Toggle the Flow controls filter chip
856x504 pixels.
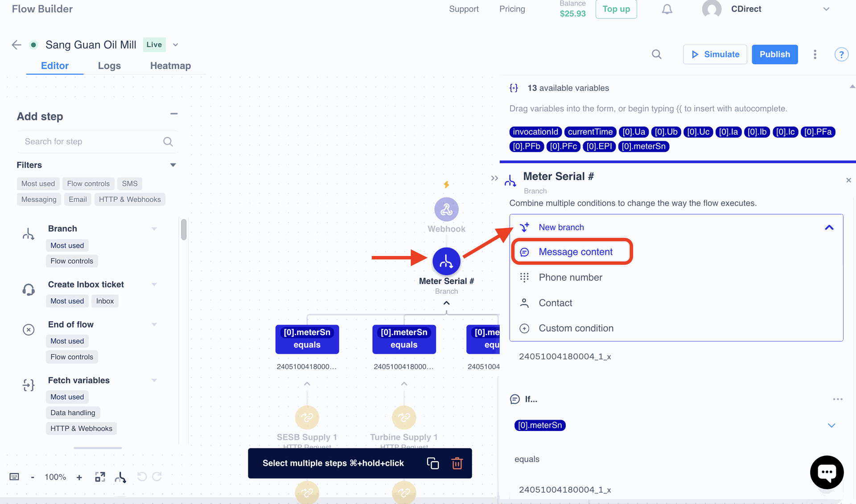click(x=88, y=184)
